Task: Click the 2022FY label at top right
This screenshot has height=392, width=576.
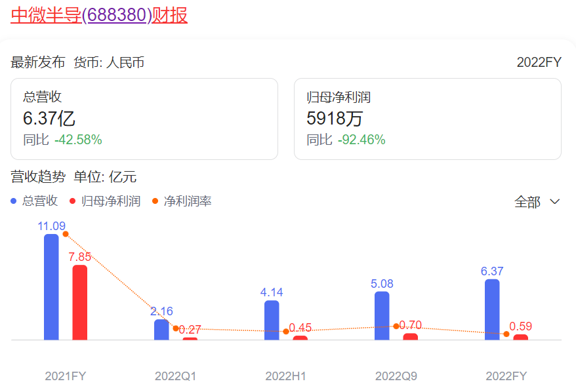Action: pos(539,62)
